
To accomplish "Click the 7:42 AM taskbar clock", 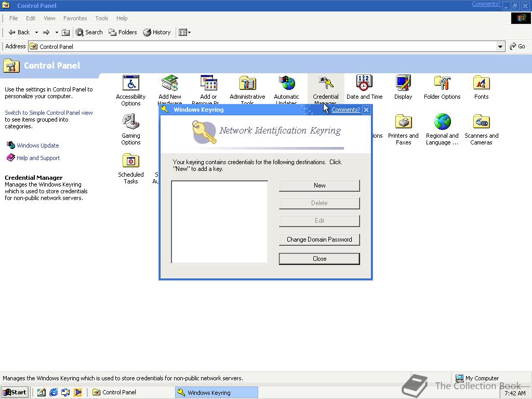I will (515, 393).
